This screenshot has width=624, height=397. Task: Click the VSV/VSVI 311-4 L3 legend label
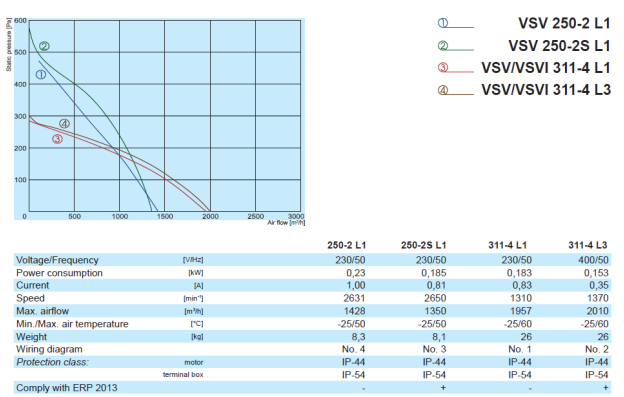(546, 90)
